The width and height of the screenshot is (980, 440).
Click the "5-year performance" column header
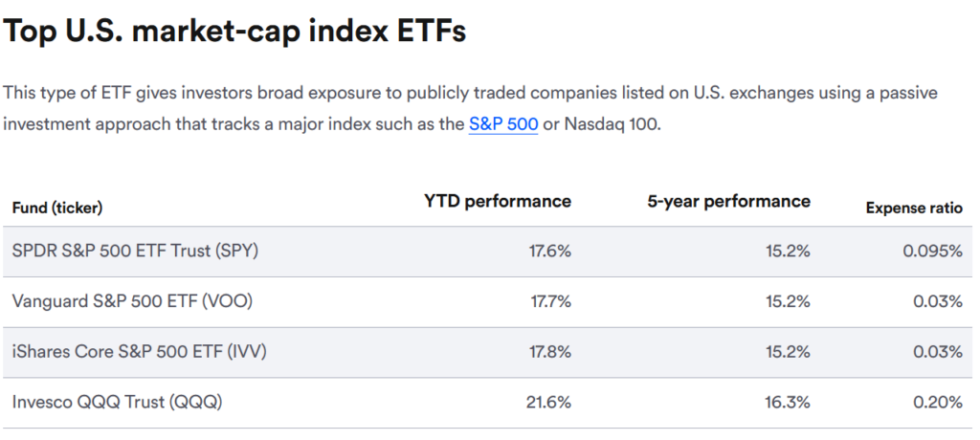tap(728, 201)
